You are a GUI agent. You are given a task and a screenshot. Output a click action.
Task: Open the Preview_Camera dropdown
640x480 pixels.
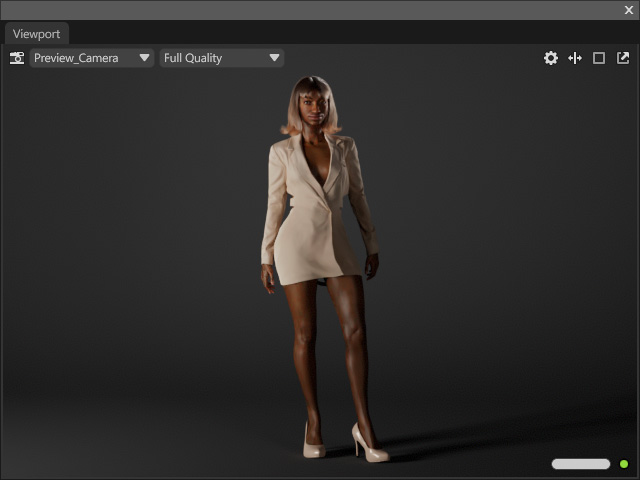tap(92, 58)
